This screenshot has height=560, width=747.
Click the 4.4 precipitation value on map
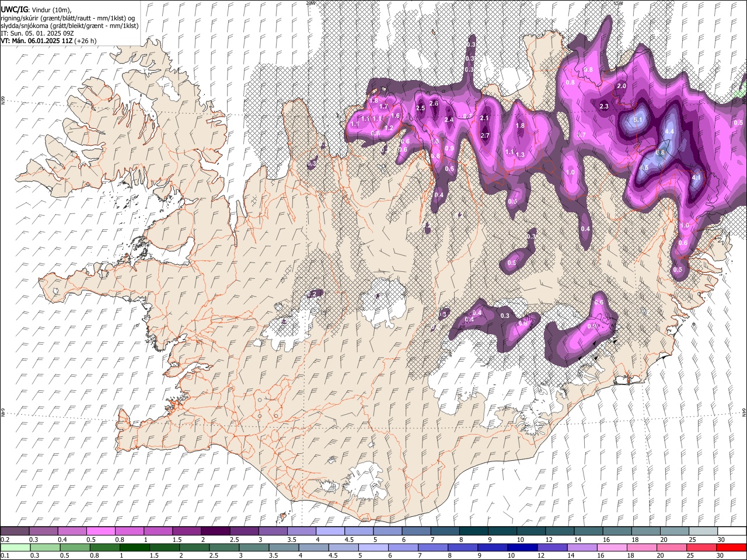click(x=669, y=131)
